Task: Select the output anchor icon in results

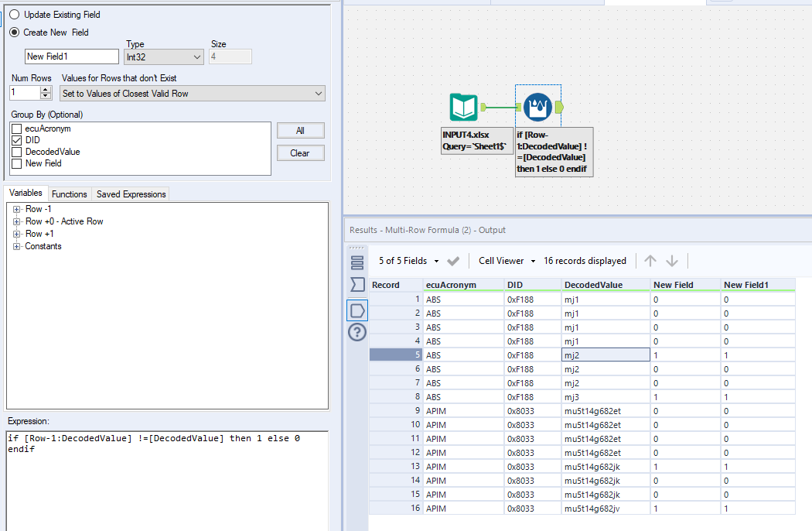Action: click(357, 310)
